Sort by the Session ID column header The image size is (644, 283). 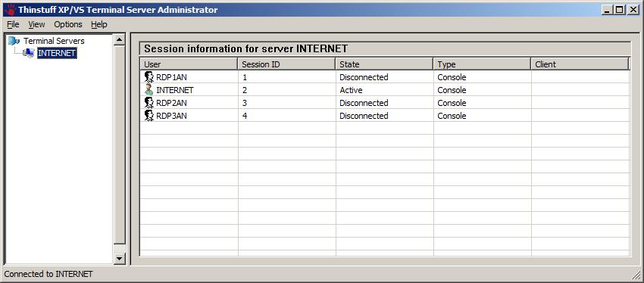pyautogui.click(x=286, y=64)
